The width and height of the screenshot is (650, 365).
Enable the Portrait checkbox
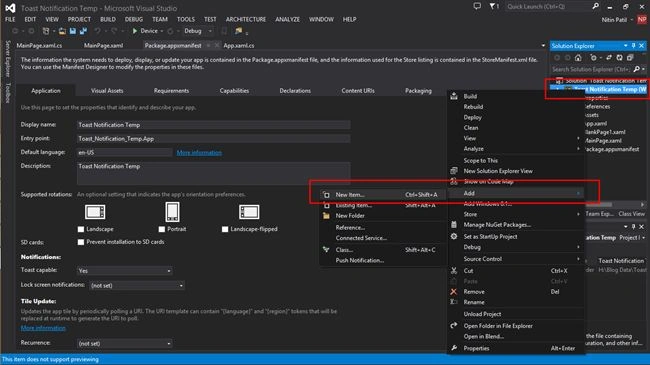coord(162,229)
